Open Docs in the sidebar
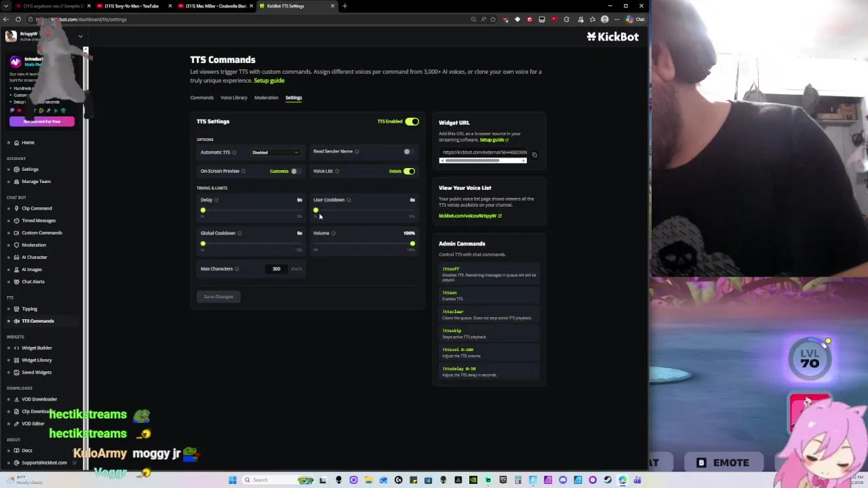The image size is (868, 488). point(26,451)
